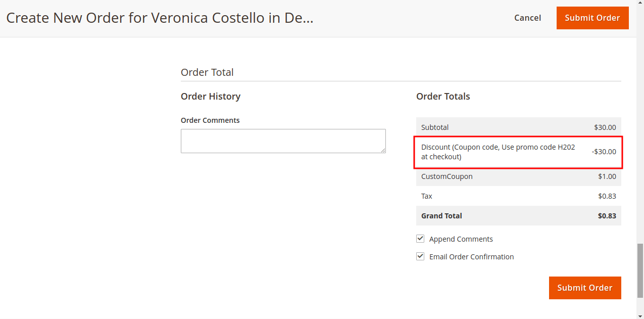Click the scrollbar down arrow
Viewport: 644px width, 319px height.
coord(640,315)
